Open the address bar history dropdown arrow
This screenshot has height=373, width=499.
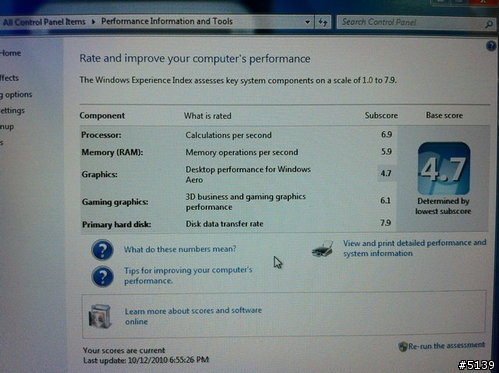(307, 22)
